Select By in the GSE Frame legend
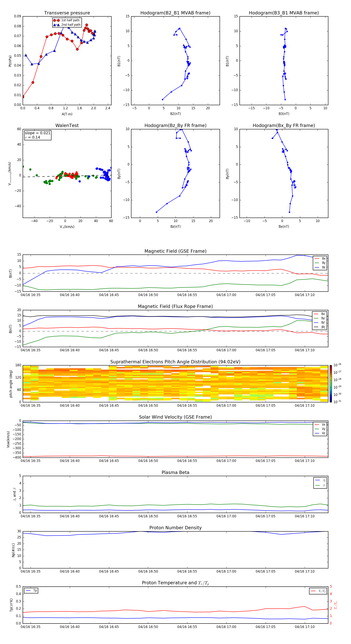This screenshot has height=644, width=351. 320,263
